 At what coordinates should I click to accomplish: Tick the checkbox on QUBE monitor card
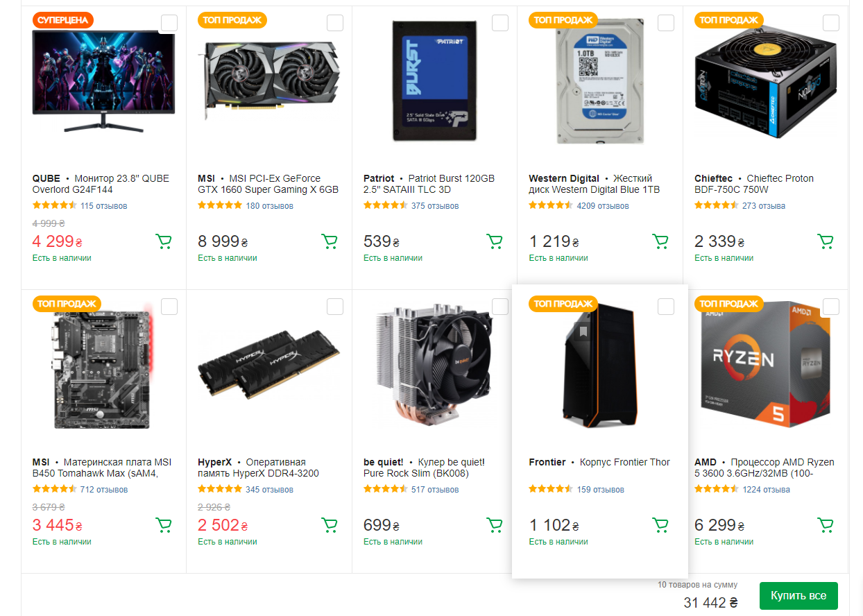(x=169, y=23)
